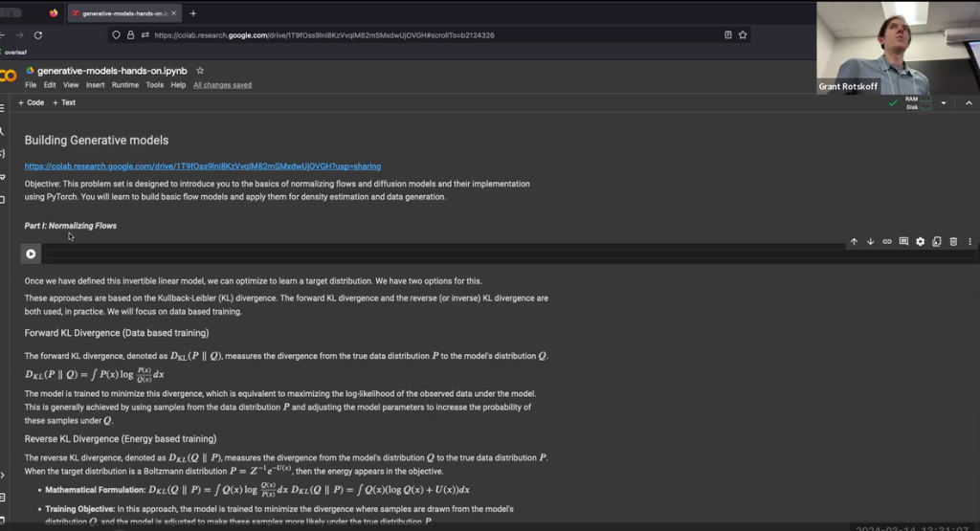Select the Part I: Normalizing Flows text
Screen dimensions: 980x531
coord(70,226)
